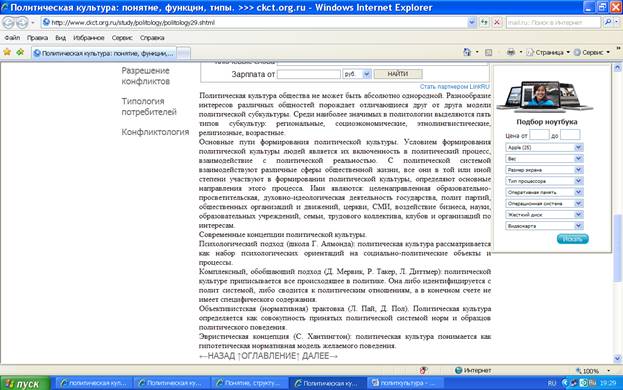
Task: Switch to taskbar window 'политическая кул...'
Action: pyautogui.click(x=93, y=383)
